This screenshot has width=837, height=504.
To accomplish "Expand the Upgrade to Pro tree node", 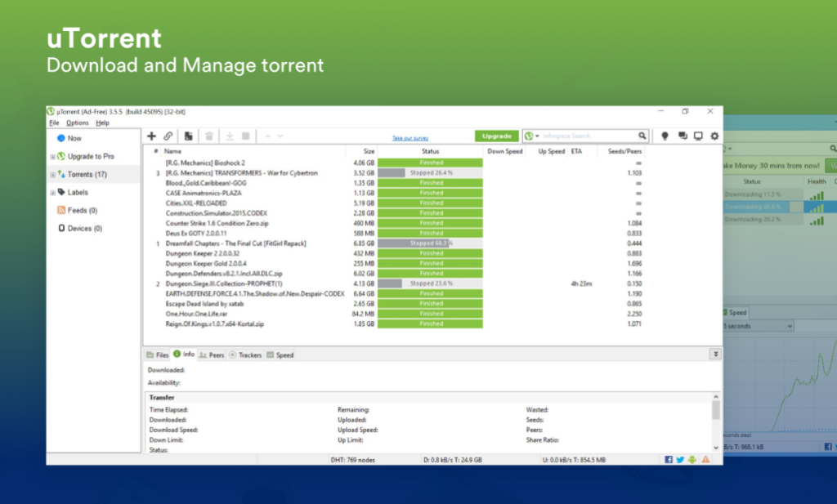I will [x=52, y=157].
